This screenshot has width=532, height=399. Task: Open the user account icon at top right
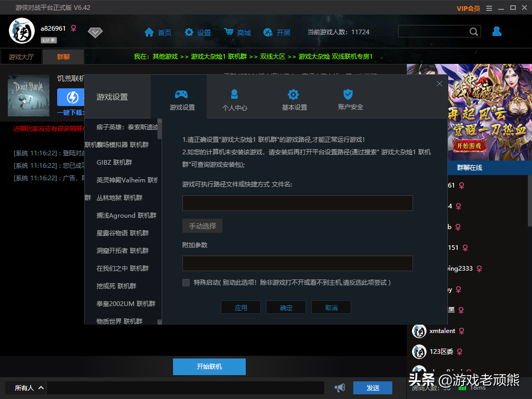click(497, 31)
